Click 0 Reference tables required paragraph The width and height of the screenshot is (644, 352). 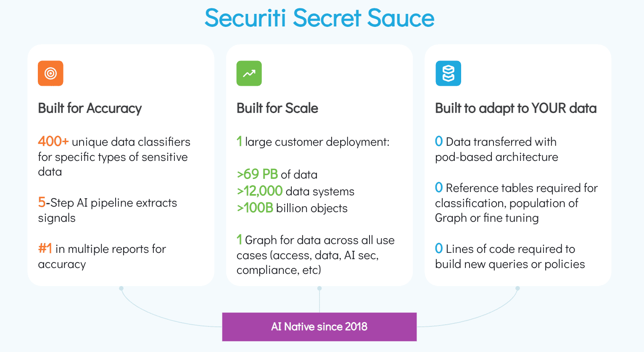coord(516,203)
